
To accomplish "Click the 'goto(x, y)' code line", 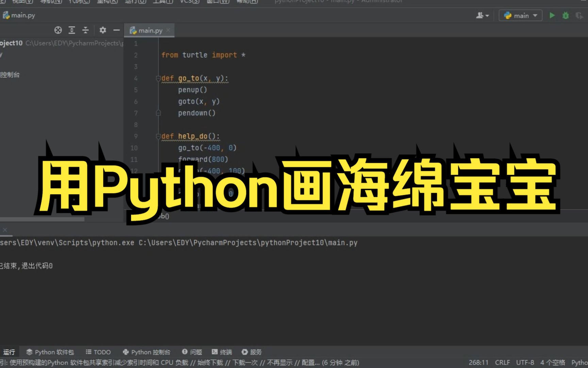I will 199,102.
